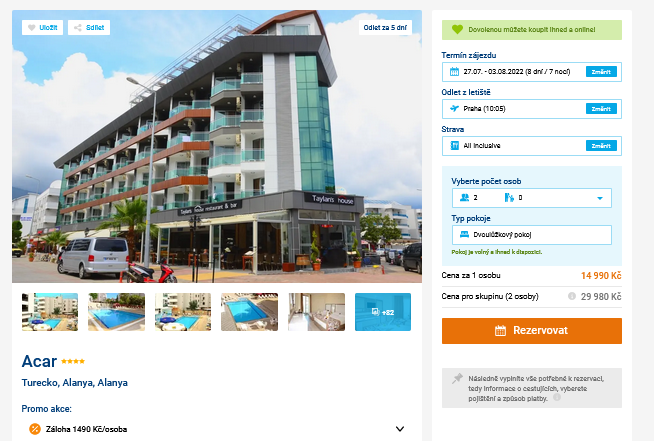This screenshot has height=441, width=654.
Task: Open the person count dropdown
Action: click(x=532, y=198)
